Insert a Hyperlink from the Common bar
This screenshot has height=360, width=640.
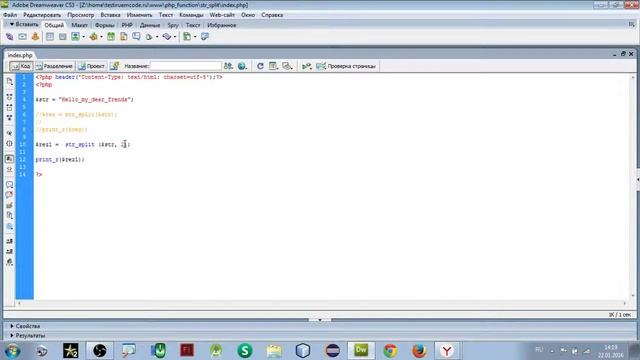tap(9, 37)
